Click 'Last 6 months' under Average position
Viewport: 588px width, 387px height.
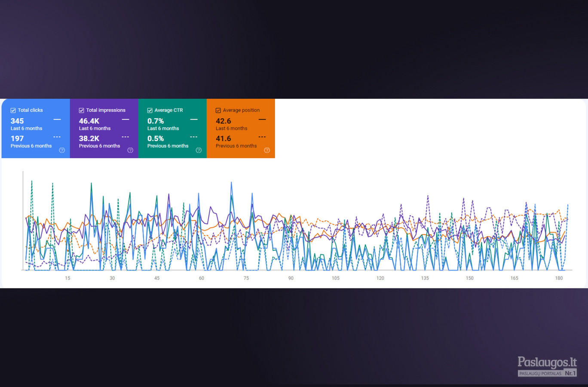[231, 129]
